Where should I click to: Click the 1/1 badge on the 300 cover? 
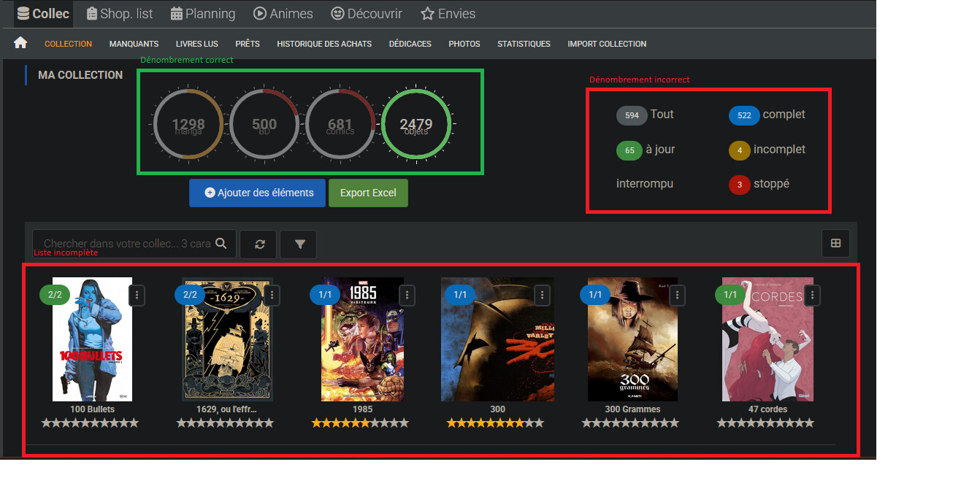[x=460, y=295]
